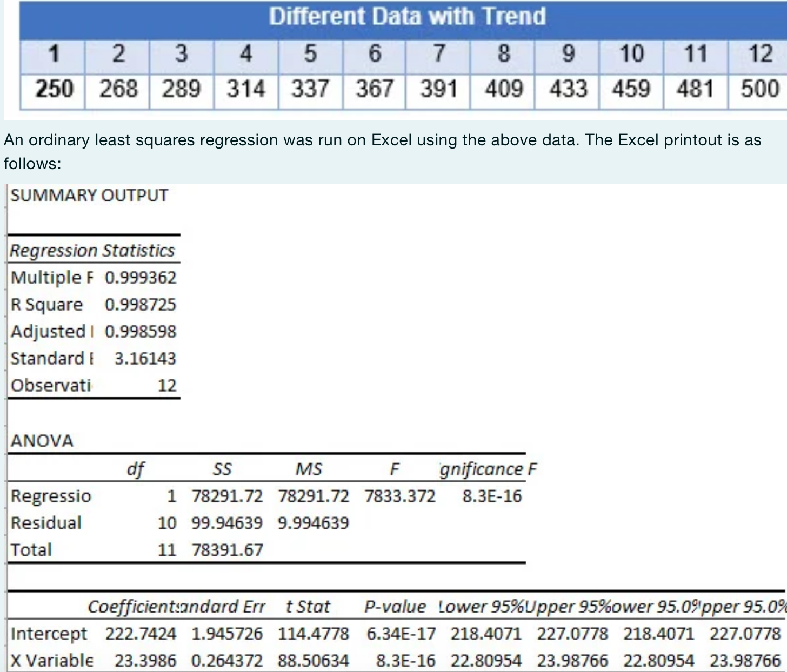Click the R Square value 0.998725
The image size is (787, 672).
(142, 305)
